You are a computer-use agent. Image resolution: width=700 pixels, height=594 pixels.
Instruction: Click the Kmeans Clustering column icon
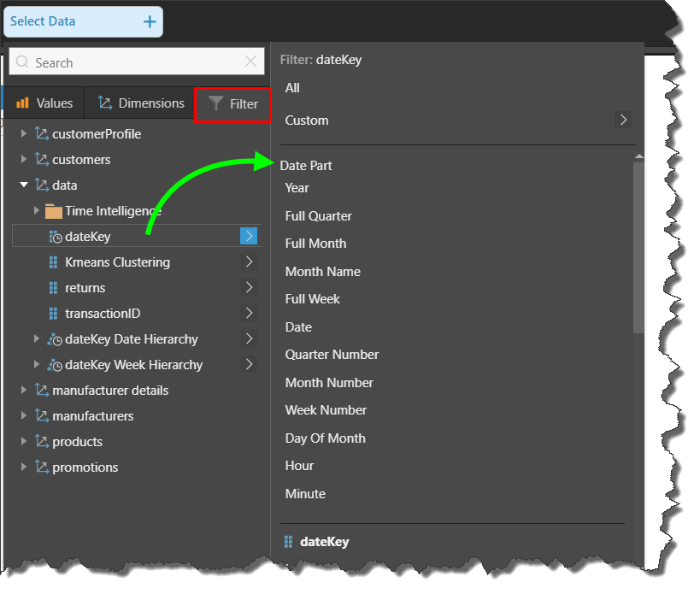pos(53,262)
